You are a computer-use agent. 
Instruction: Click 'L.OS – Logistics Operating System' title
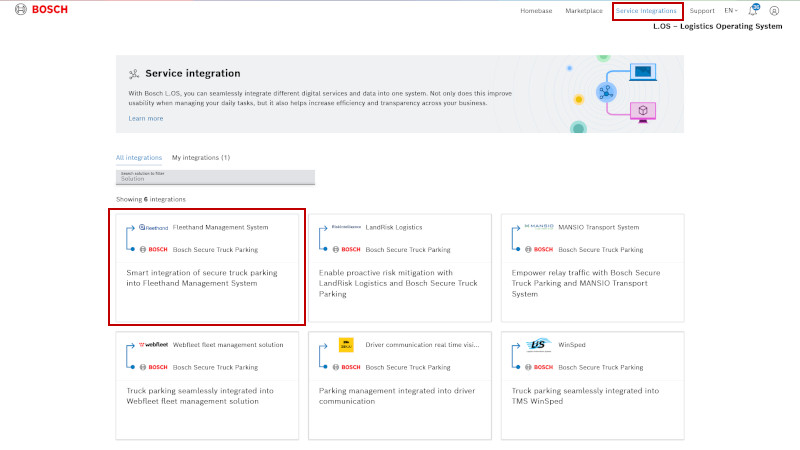point(717,26)
